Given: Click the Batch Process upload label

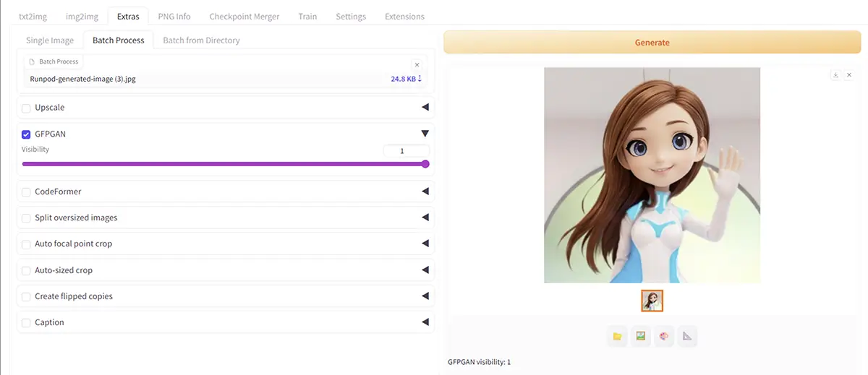Looking at the screenshot, I should (x=55, y=62).
